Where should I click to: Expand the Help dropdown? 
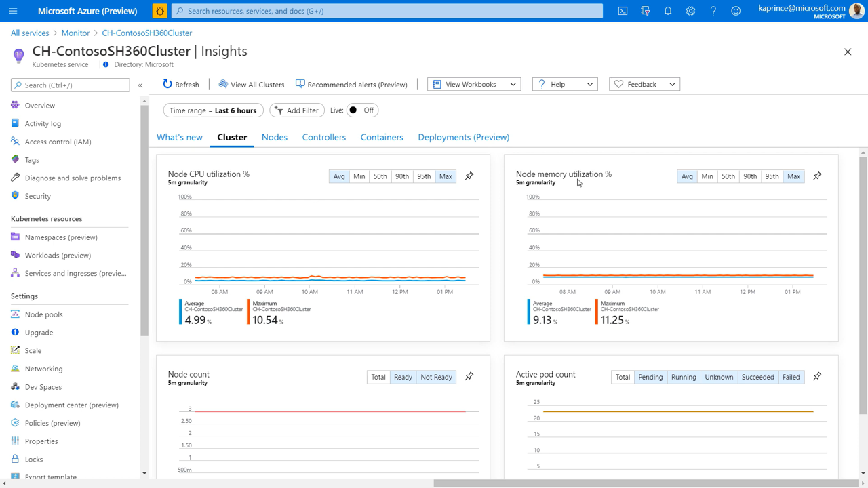565,85
